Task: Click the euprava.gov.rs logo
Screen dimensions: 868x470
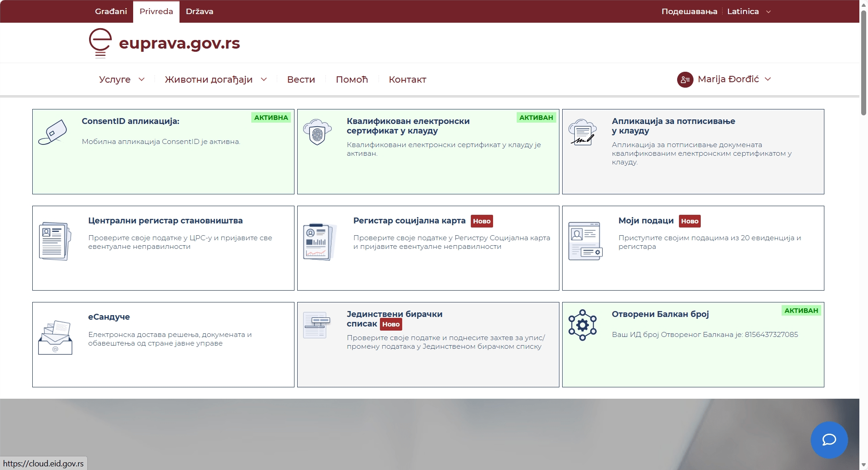Action: (x=165, y=43)
